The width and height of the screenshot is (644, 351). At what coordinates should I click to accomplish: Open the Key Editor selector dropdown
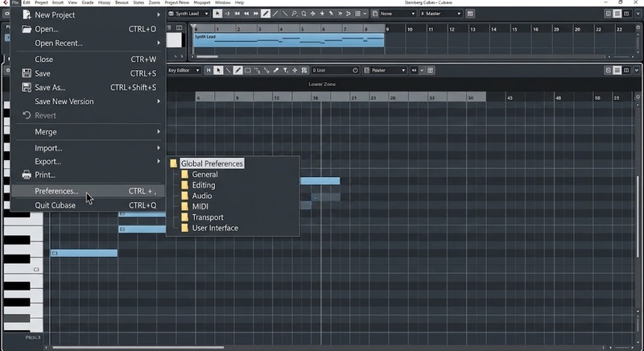(184, 70)
